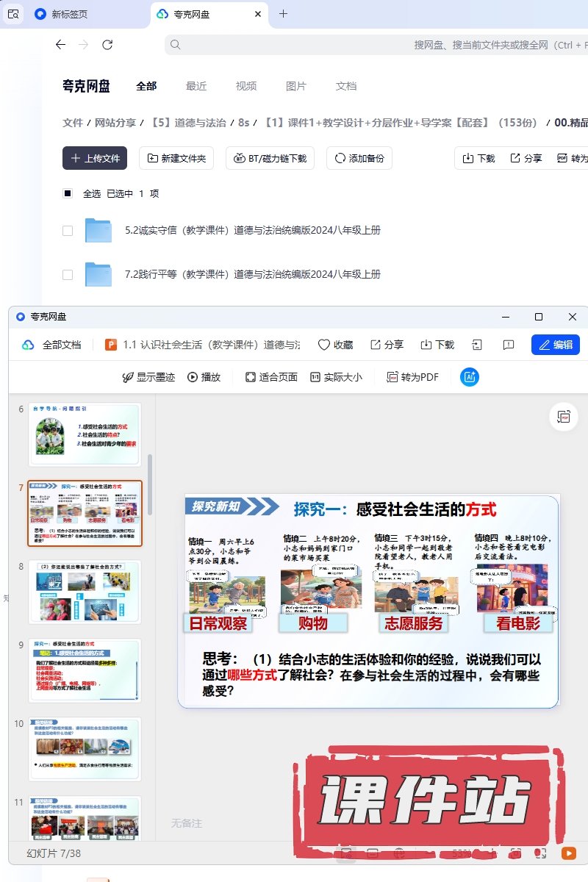Open the 全部文档 document list

(51, 345)
